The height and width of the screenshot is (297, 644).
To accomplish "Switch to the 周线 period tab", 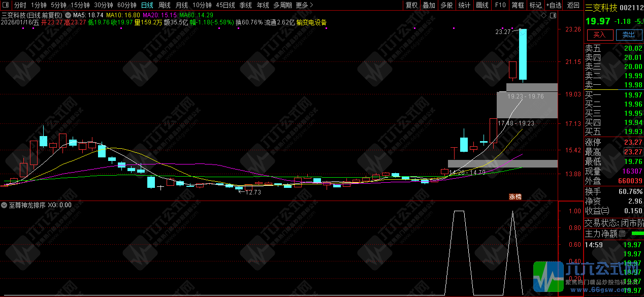I will [165, 5].
